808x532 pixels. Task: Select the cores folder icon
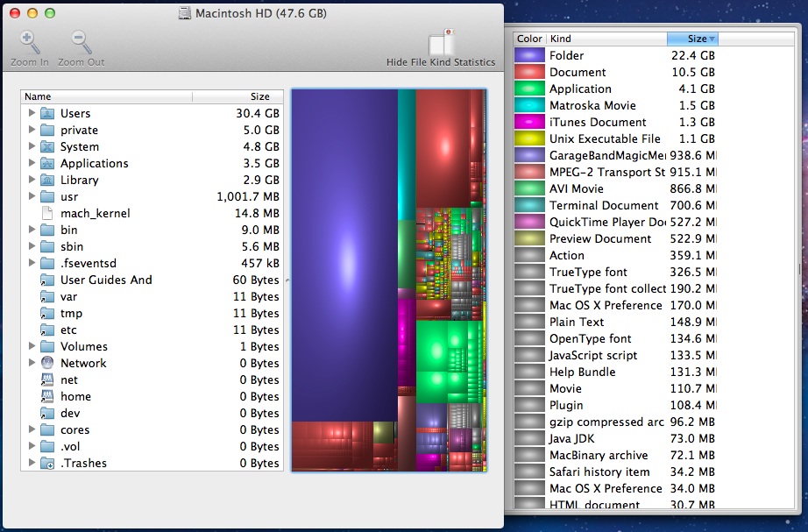47,430
